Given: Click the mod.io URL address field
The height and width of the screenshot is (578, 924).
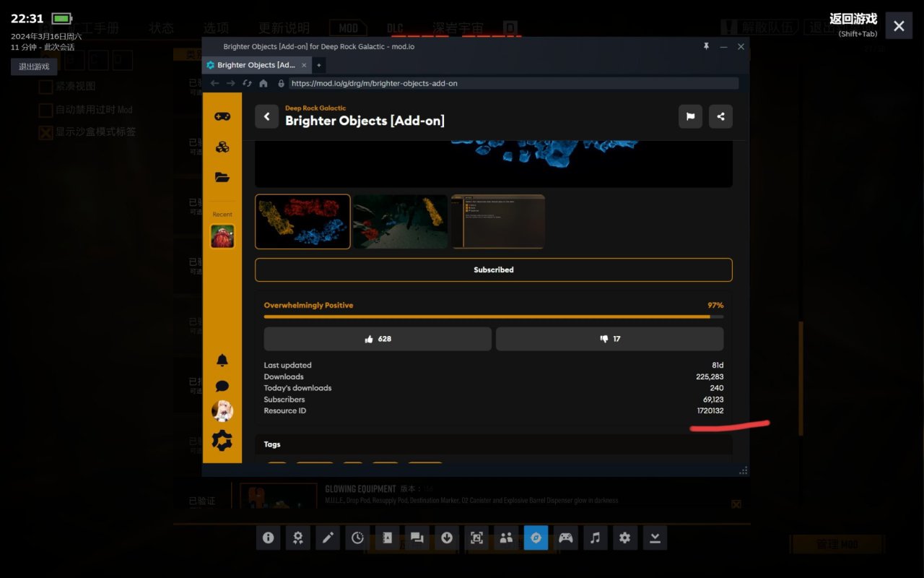Looking at the screenshot, I should pos(513,83).
